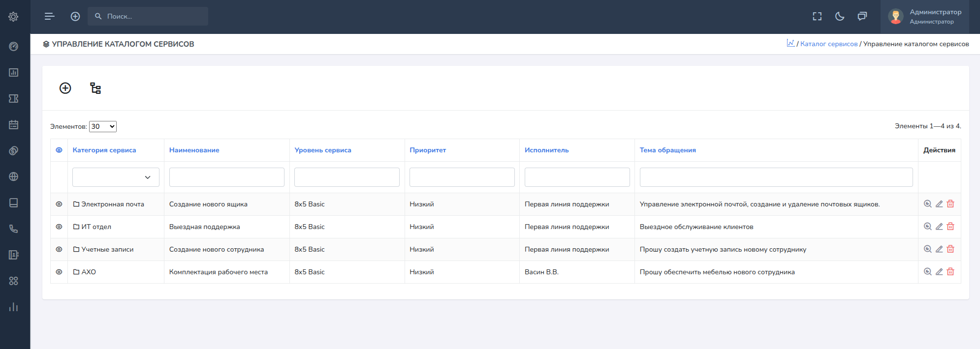Toggle the eye icon for Электронная почта

(59, 204)
